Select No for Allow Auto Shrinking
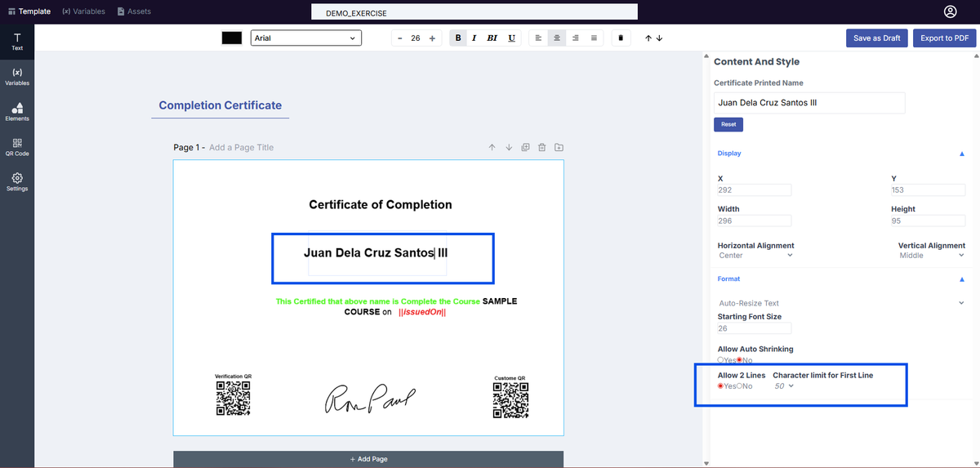The height and width of the screenshot is (468, 980). (x=740, y=360)
